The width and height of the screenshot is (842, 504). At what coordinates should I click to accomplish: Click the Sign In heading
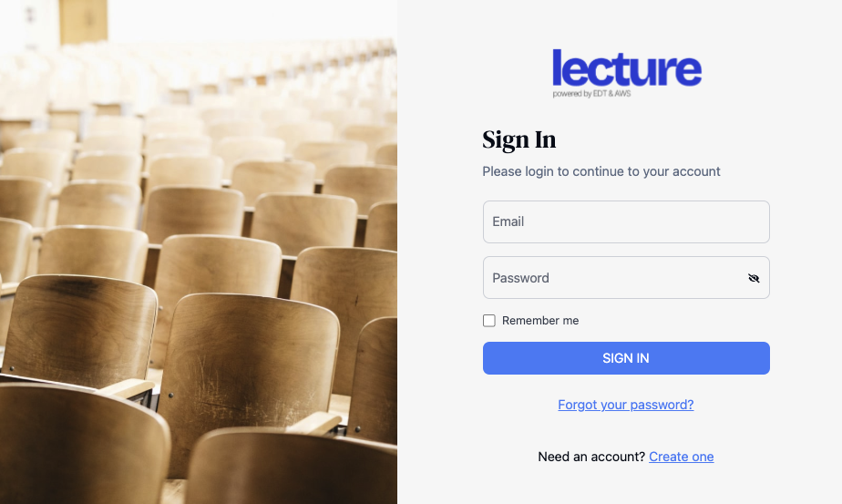(x=519, y=139)
